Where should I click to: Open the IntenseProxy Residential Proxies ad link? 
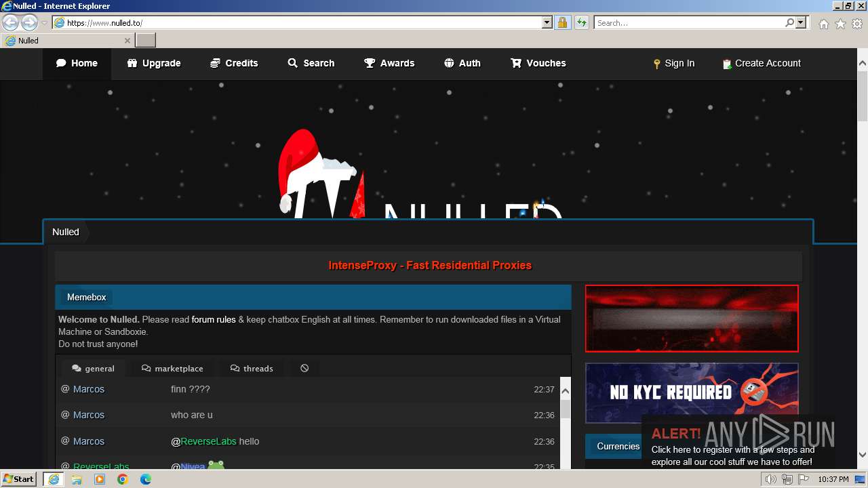coord(430,266)
